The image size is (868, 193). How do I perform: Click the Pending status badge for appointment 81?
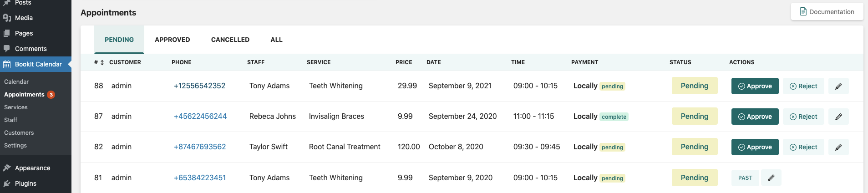694,178
